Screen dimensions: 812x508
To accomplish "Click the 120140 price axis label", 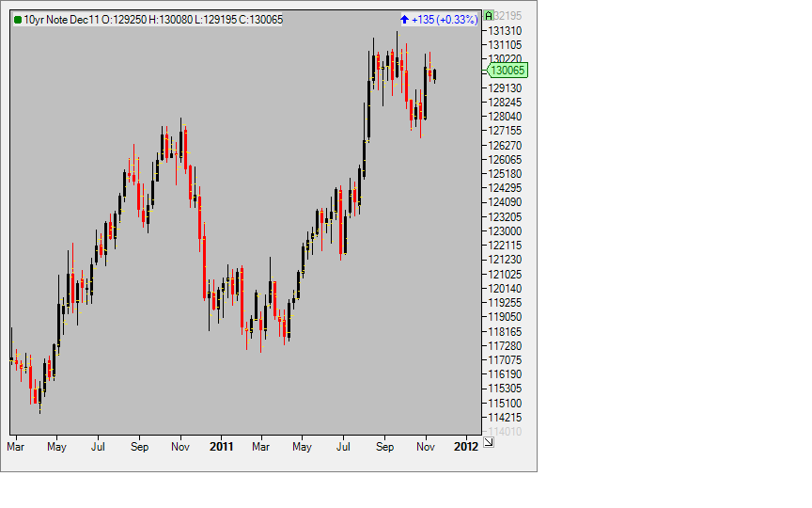I will [505, 288].
